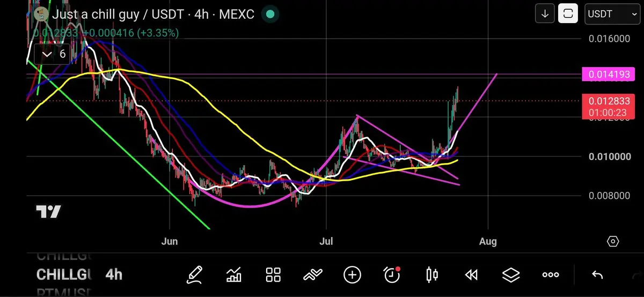Open the drawing tools pencil icon
Image resolution: width=644 pixels, height=297 pixels.
[x=195, y=275]
